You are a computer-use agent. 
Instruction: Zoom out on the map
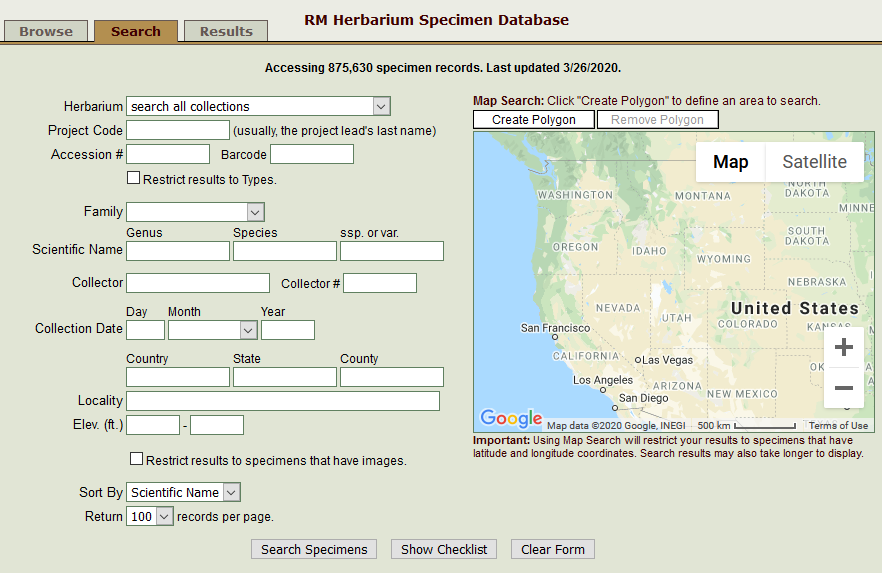tap(843, 388)
